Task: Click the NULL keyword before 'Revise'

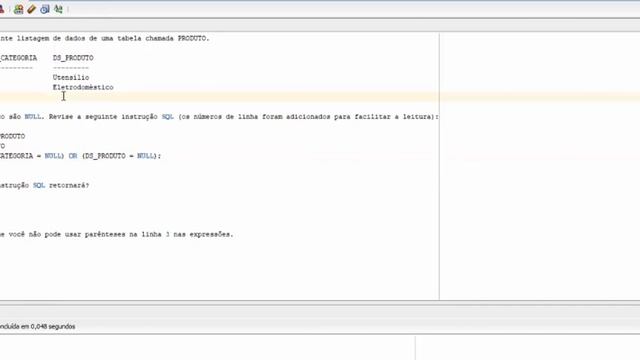Action: pos(33,117)
